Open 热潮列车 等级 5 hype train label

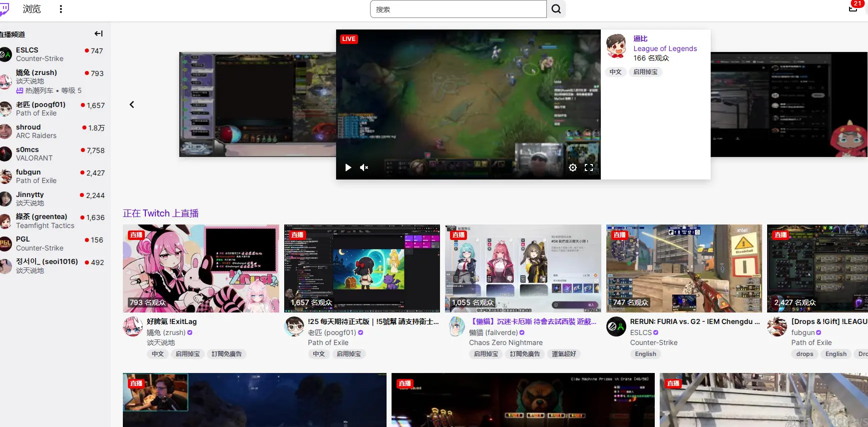(x=49, y=90)
